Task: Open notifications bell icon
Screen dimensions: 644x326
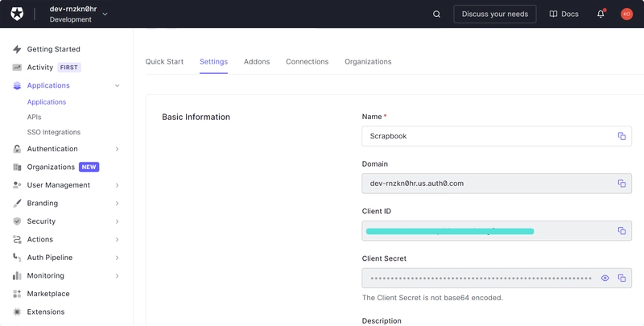Action: pos(601,14)
